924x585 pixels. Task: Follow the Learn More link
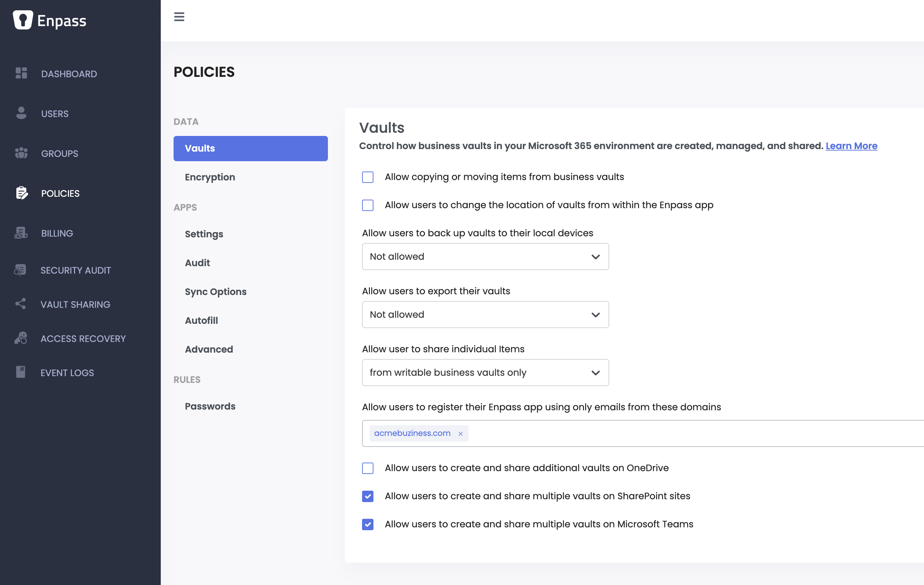851,146
